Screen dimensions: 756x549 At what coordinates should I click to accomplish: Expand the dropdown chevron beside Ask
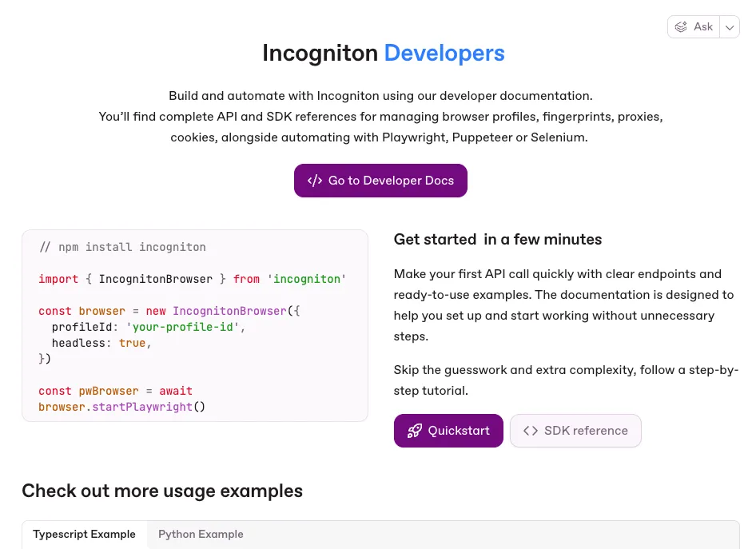[x=730, y=27]
